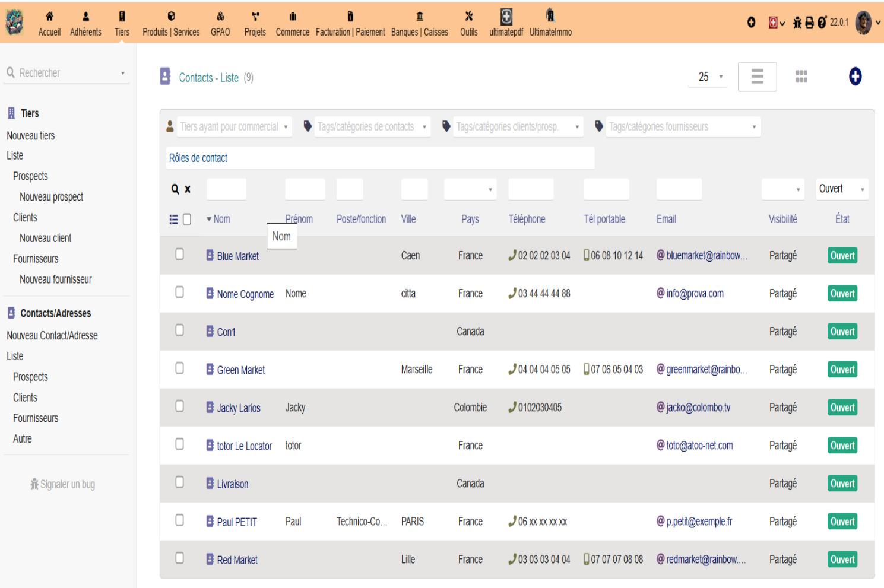Open the bug report icon in top bar
Viewport: 884px width, 588px height.
(x=797, y=23)
